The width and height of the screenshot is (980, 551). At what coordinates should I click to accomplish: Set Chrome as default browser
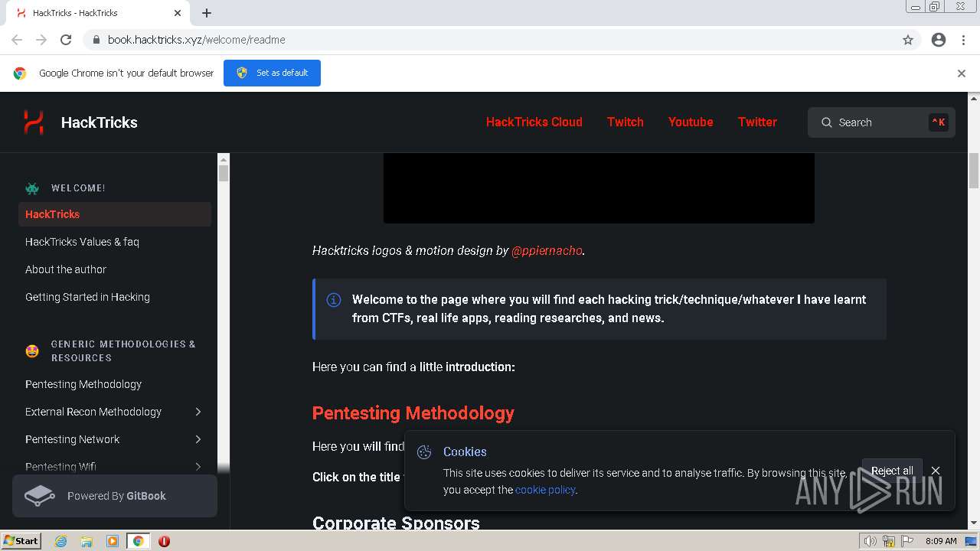[x=272, y=73]
